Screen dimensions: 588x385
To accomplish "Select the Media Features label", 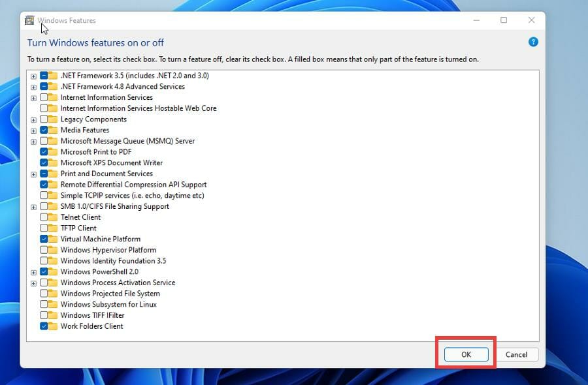I will pyautogui.click(x=85, y=130).
